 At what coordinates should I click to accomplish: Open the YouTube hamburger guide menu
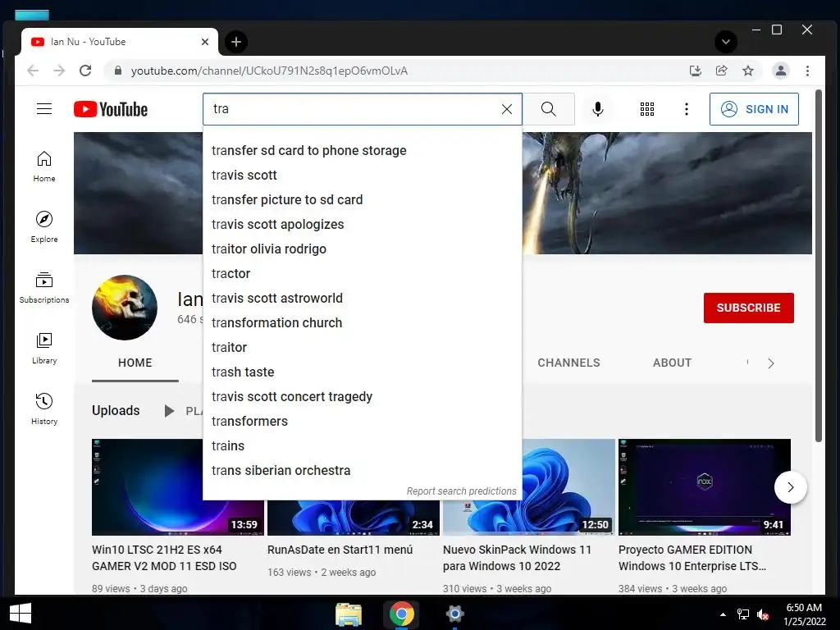[44, 109]
